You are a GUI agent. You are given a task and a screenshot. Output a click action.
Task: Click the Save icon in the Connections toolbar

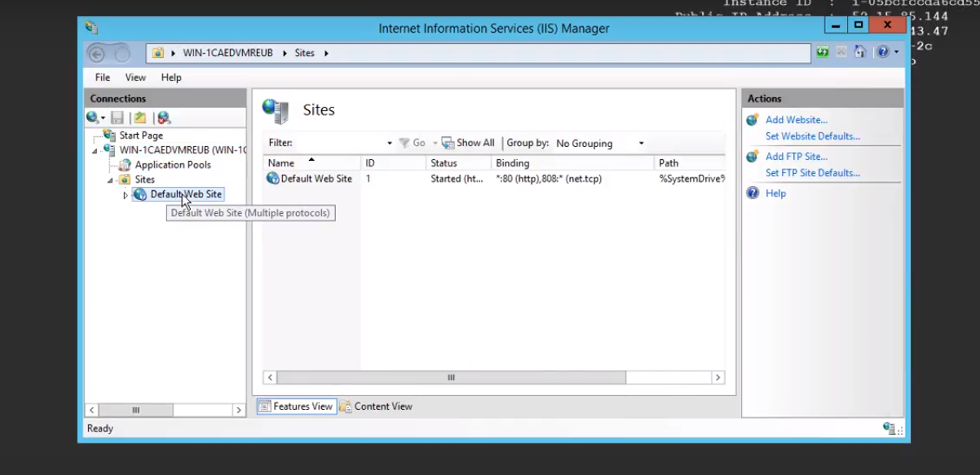(117, 118)
